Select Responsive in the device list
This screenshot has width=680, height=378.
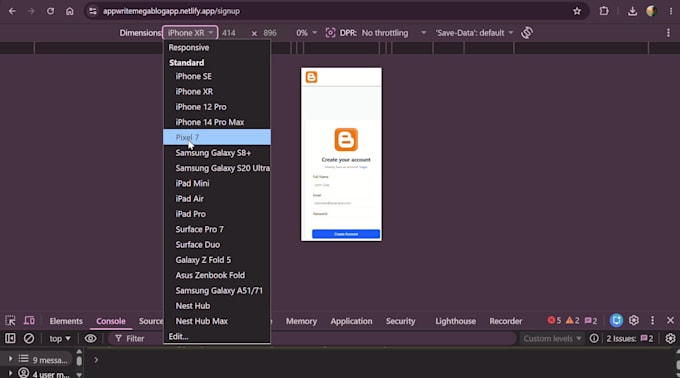coord(217,47)
